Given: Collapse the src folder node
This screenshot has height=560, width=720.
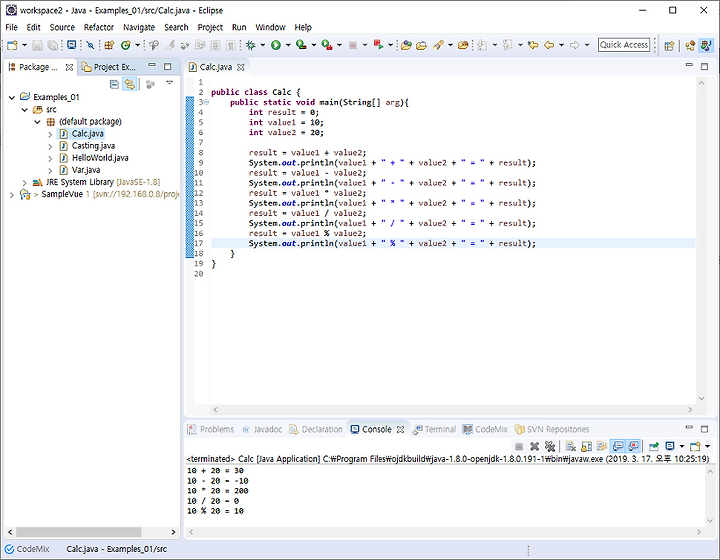Looking at the screenshot, I should 25,110.
